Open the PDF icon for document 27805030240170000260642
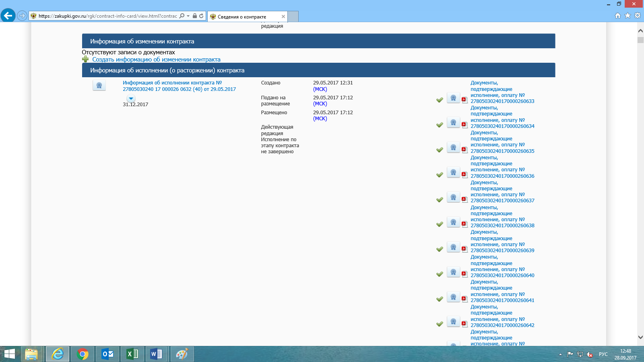644x362 pixels. (x=464, y=324)
